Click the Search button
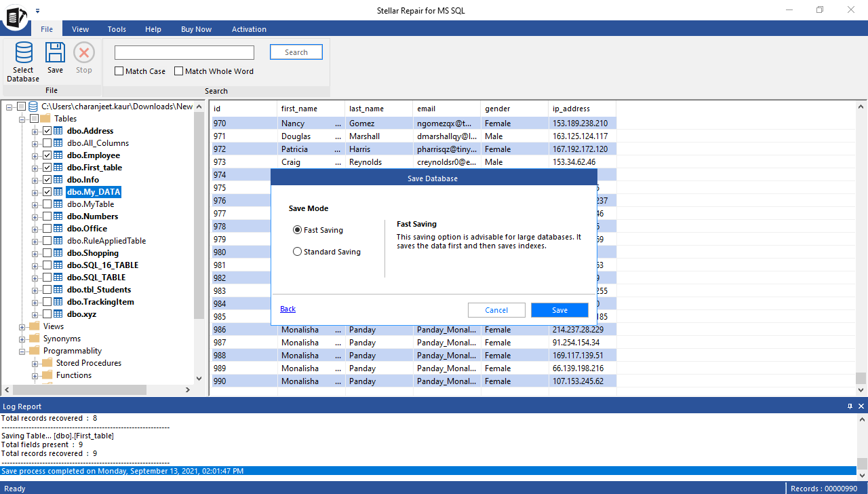Screen dimensions: 868x494 point(296,52)
